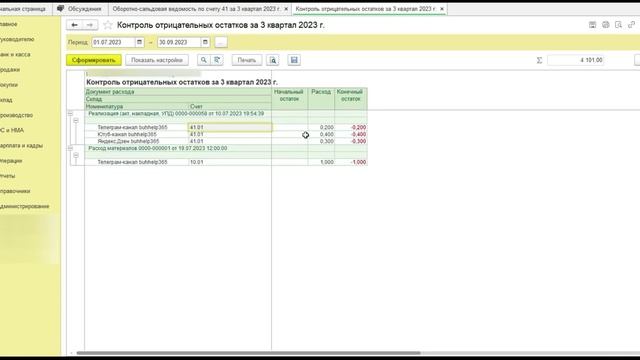The image size is (640, 360).
Task: Open calendar for the period start date
Action: 139,42
